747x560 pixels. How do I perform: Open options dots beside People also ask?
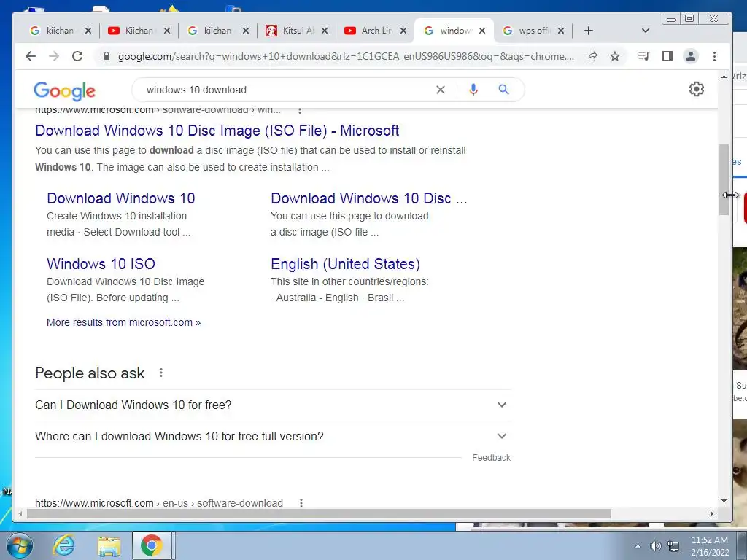pos(161,373)
